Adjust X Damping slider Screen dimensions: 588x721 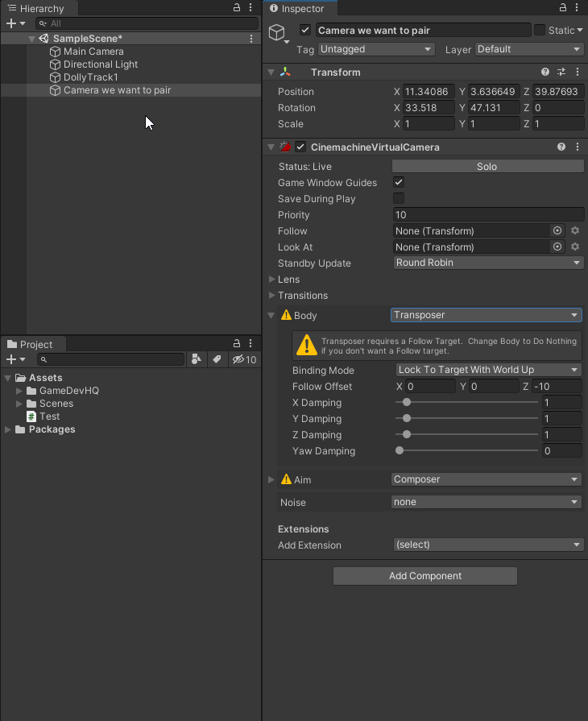[466, 402]
